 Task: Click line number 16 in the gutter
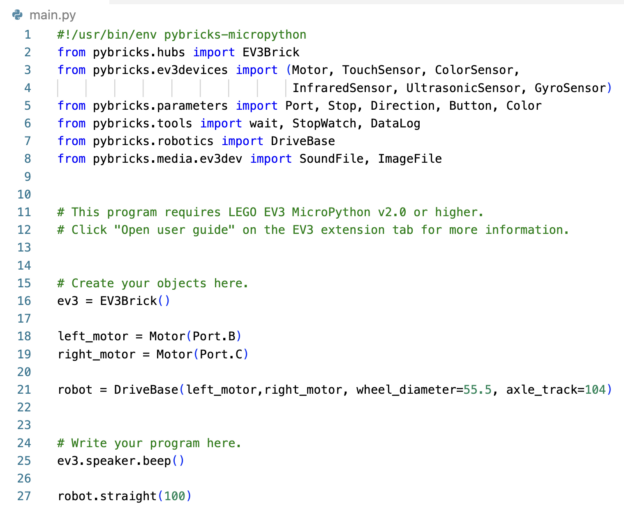pyautogui.click(x=24, y=300)
